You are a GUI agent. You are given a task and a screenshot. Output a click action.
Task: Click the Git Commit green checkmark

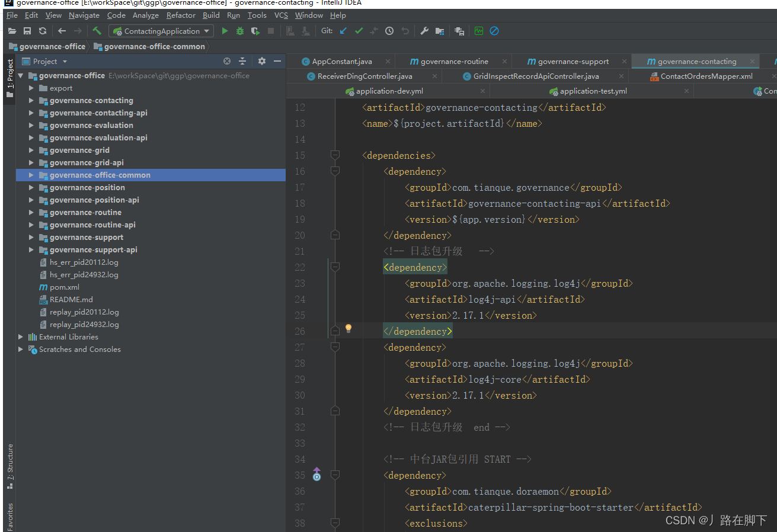pyautogui.click(x=359, y=31)
